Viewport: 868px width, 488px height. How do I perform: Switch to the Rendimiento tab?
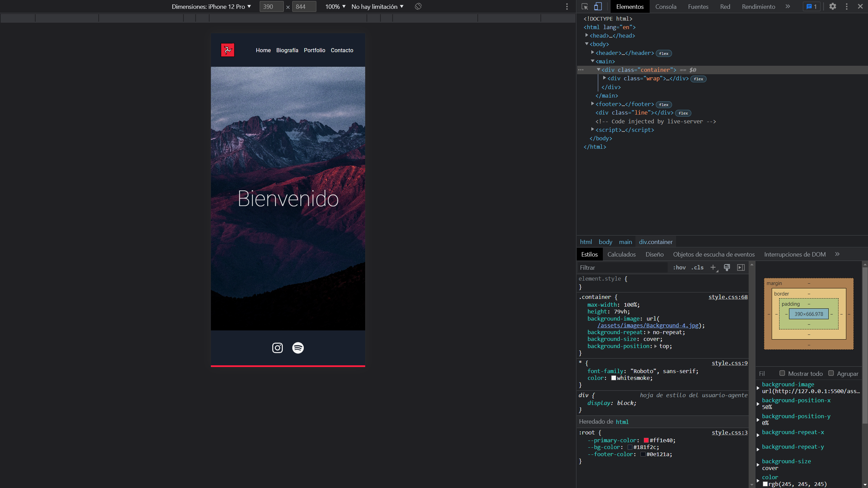click(758, 6)
